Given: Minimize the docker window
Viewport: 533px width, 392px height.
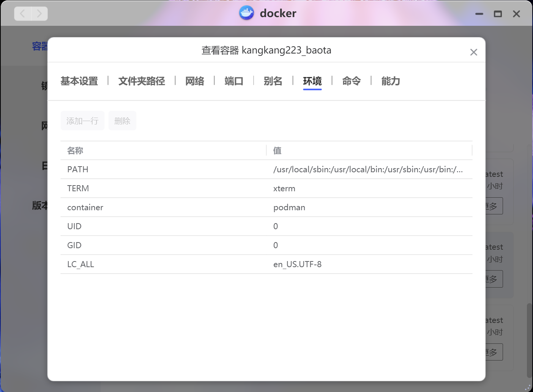Looking at the screenshot, I should (x=479, y=14).
